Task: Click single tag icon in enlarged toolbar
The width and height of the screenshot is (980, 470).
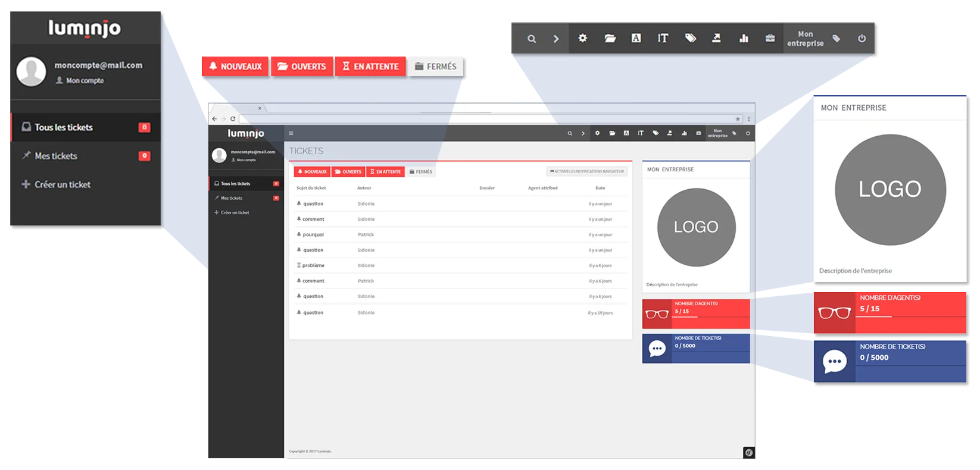Action: (x=837, y=39)
